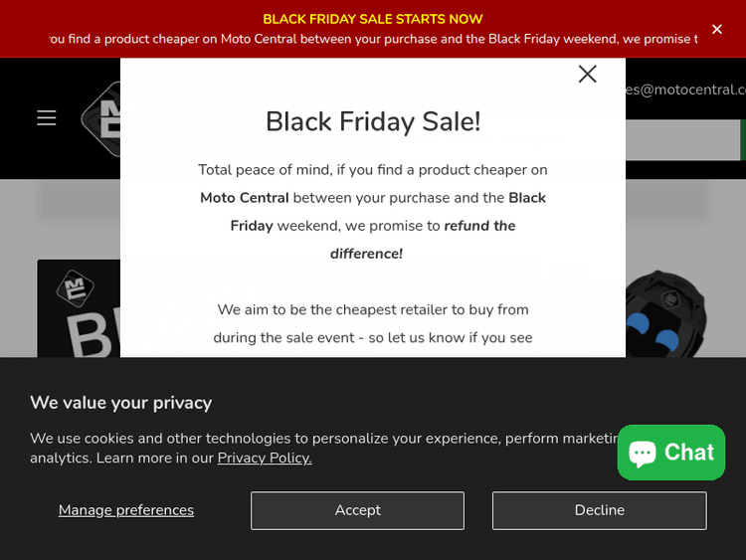746x560 pixels.
Task: Click the sales email address link
Action: pos(685,90)
